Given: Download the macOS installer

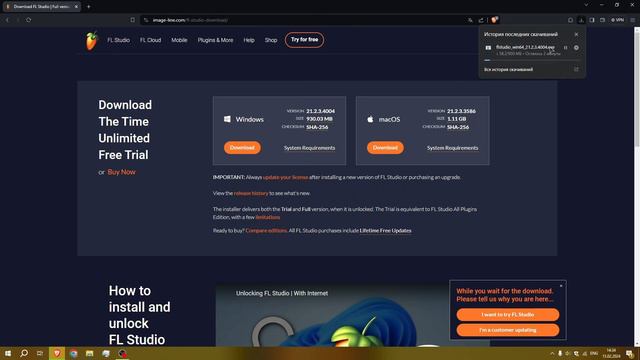Looking at the screenshot, I should [385, 147].
